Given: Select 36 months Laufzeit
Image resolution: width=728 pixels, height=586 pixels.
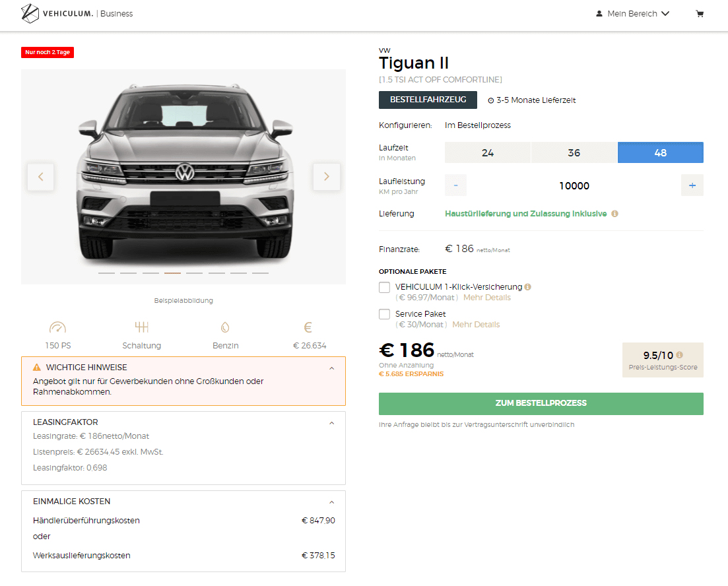Looking at the screenshot, I should click(x=574, y=152).
